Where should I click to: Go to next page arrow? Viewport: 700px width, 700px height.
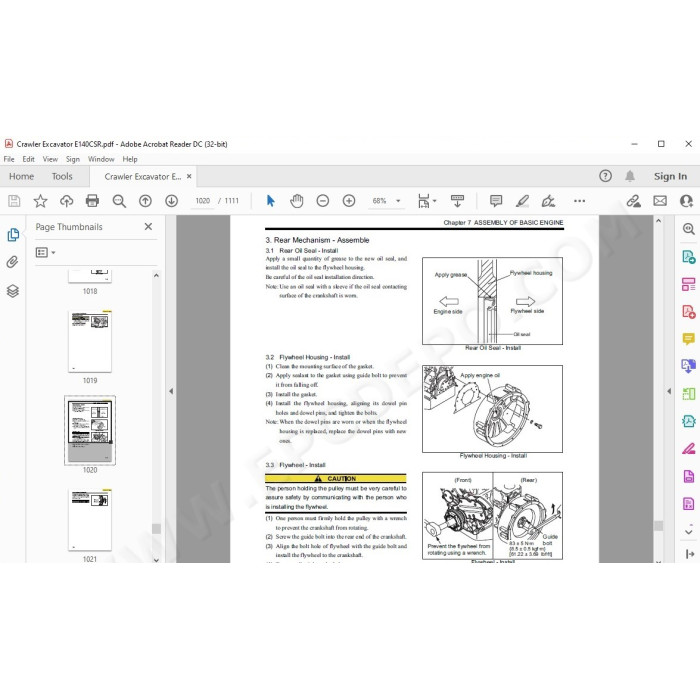click(171, 201)
